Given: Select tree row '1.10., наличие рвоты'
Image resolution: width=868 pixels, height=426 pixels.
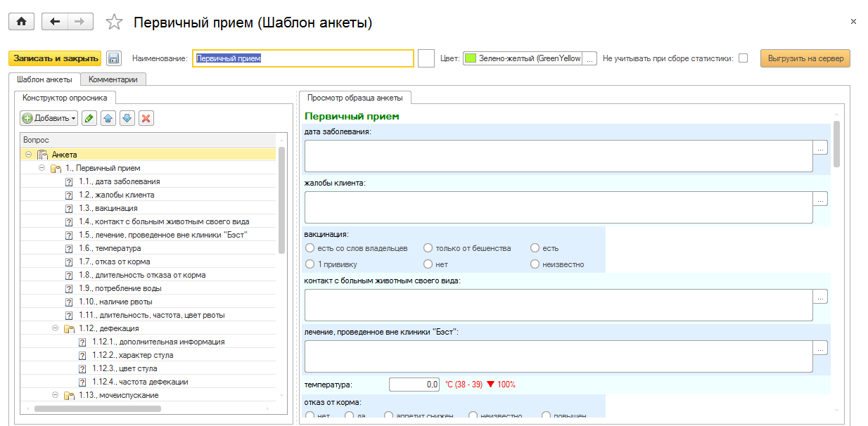Looking at the screenshot, I should click(149, 302).
